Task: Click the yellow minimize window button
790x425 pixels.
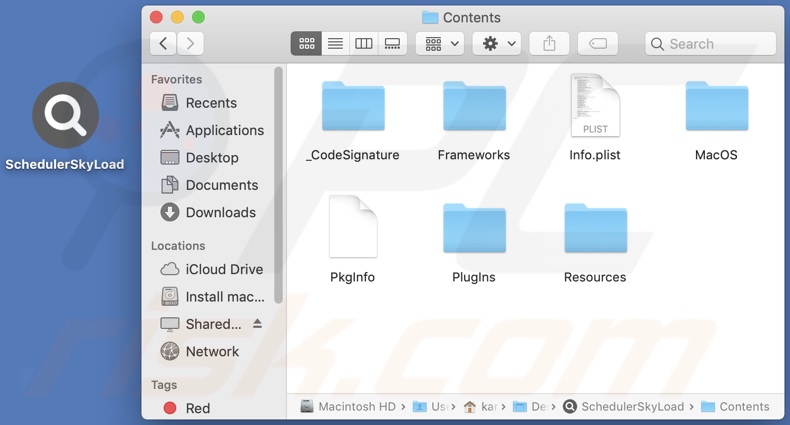Action: pyautogui.click(x=177, y=18)
